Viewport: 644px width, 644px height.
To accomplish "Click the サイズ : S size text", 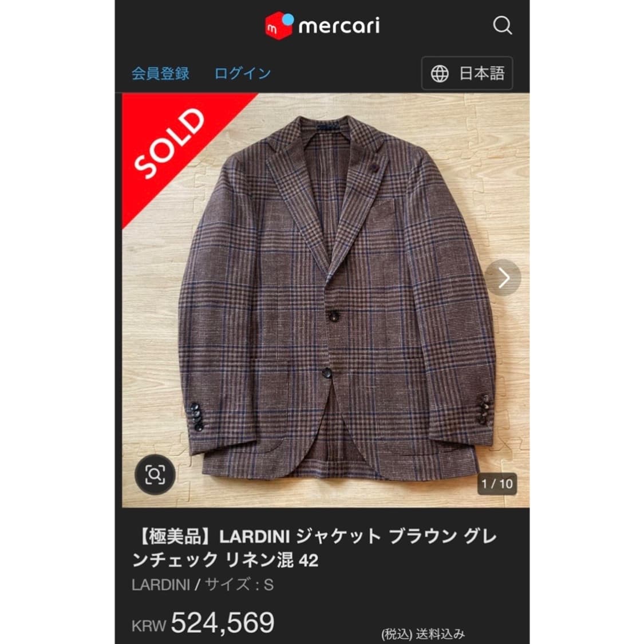I will [x=239, y=584].
